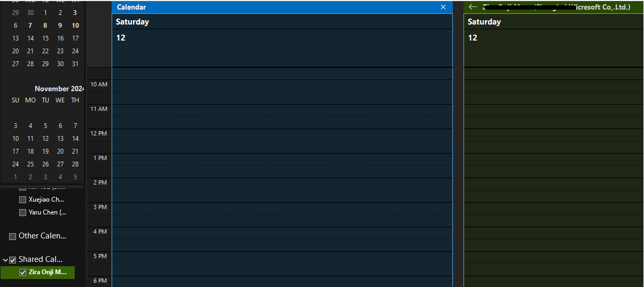Close the Calendar tab with the X
644x287 pixels.
pyautogui.click(x=443, y=7)
